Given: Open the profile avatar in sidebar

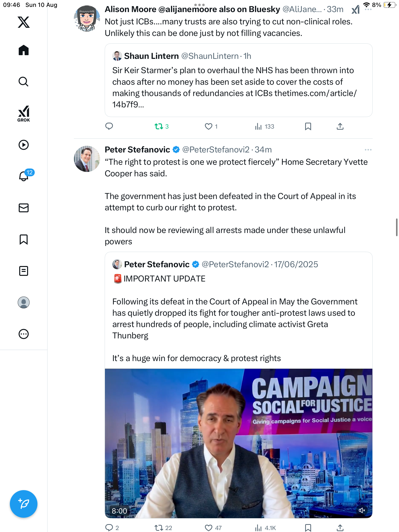Looking at the screenshot, I should pyautogui.click(x=24, y=302).
